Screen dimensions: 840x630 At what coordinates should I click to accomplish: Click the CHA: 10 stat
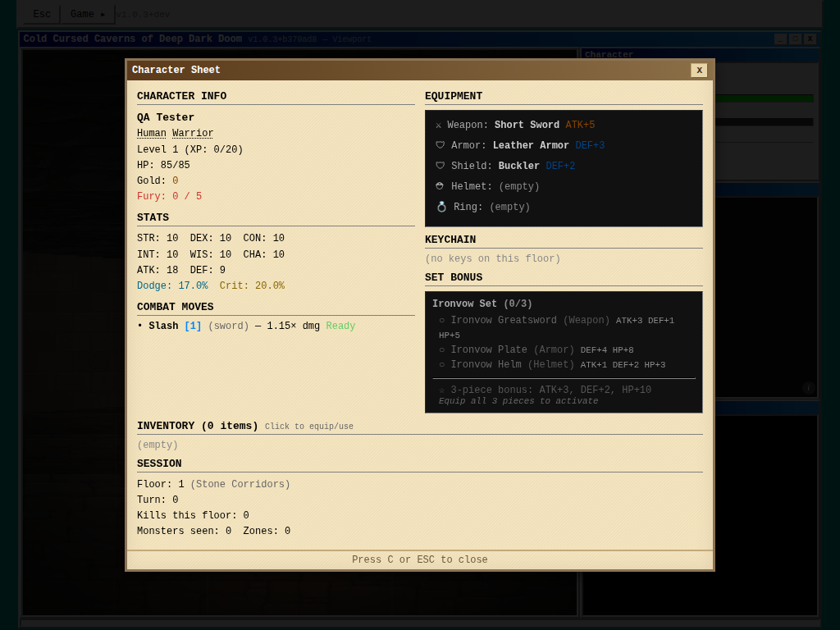coord(263,254)
